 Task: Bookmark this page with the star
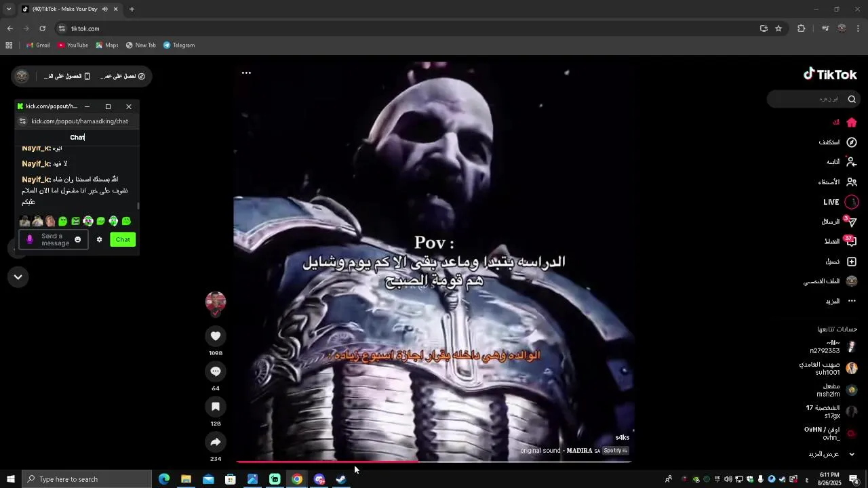click(778, 28)
